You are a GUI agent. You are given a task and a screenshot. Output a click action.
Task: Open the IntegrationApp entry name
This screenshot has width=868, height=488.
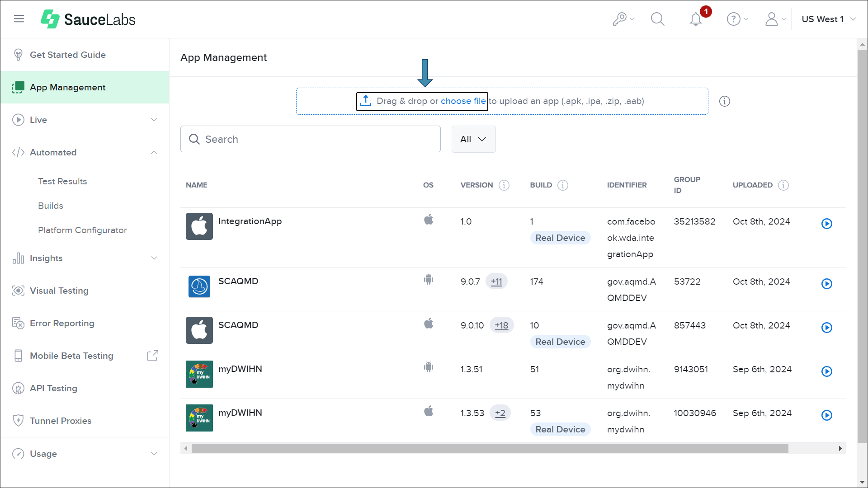point(250,221)
